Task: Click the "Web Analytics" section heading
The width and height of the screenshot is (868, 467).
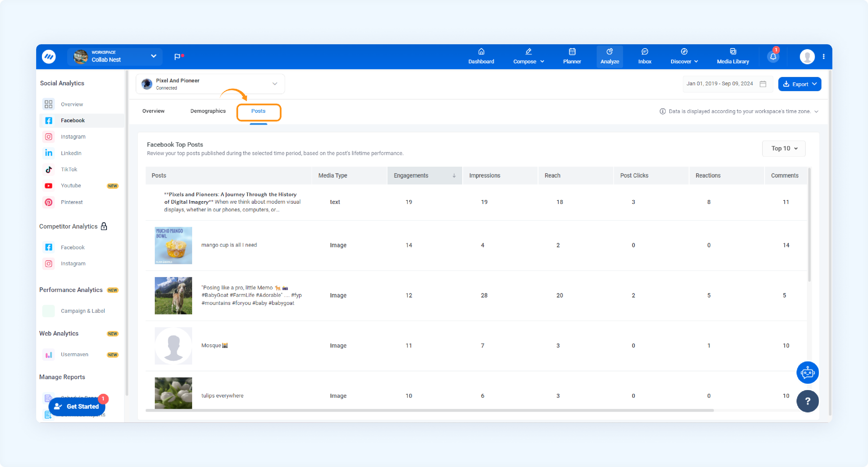Action: pyautogui.click(x=59, y=333)
